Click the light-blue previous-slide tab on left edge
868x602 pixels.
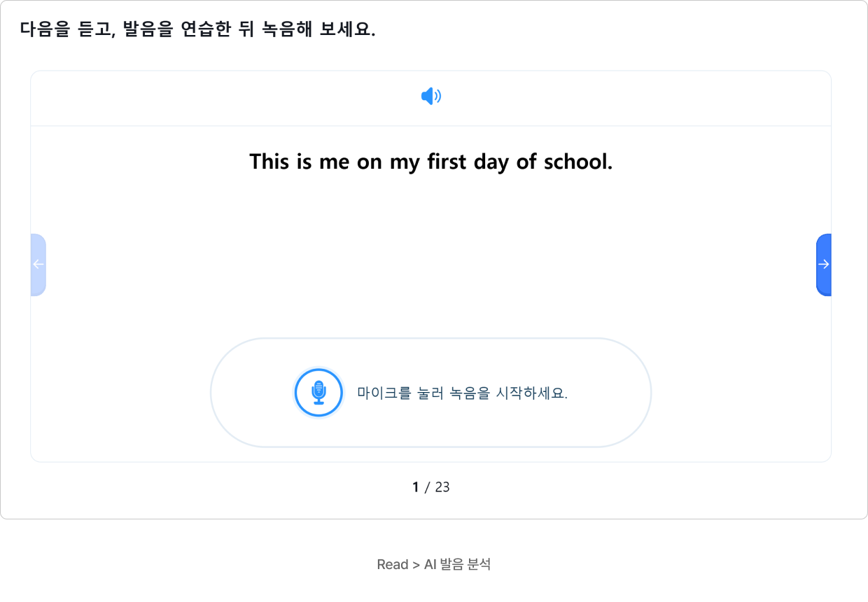[x=38, y=265]
